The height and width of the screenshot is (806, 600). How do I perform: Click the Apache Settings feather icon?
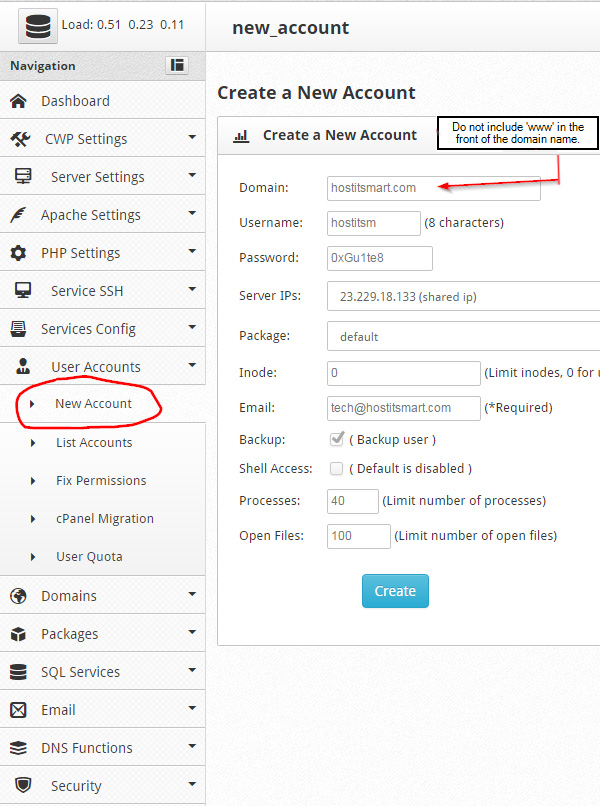click(18, 215)
